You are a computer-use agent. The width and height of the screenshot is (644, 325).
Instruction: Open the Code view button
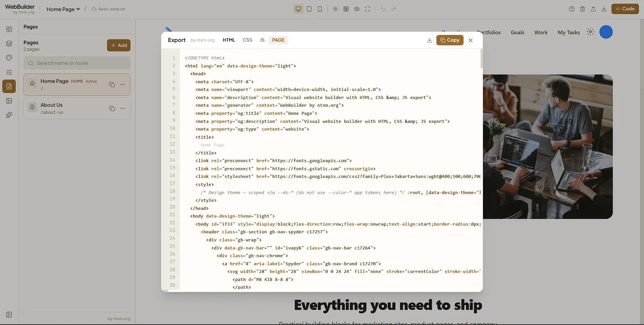point(625,9)
